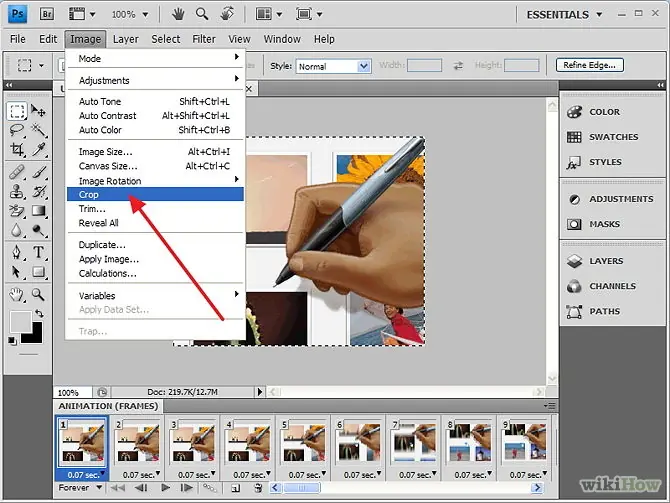Click the animation panel horizontal scrollbar thumb
Image resolution: width=670 pixels, height=503 pixels.
pos(302,488)
